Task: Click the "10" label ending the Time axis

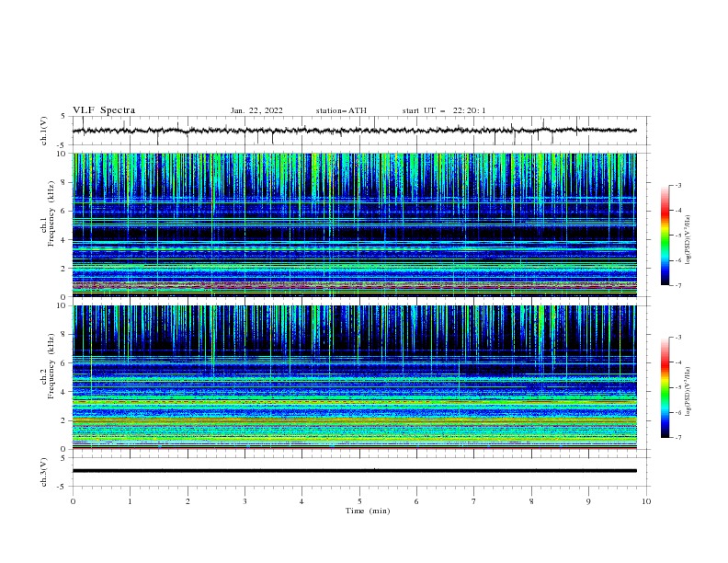Action: (646, 501)
